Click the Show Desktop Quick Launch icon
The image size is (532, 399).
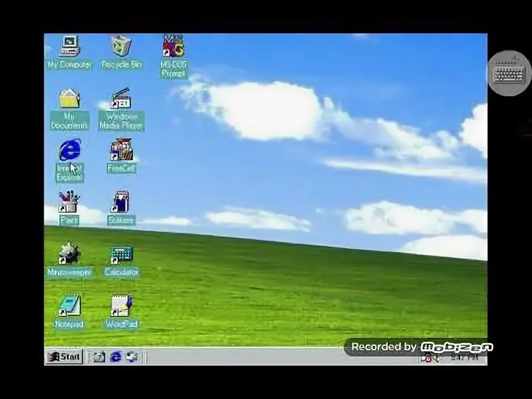click(132, 357)
